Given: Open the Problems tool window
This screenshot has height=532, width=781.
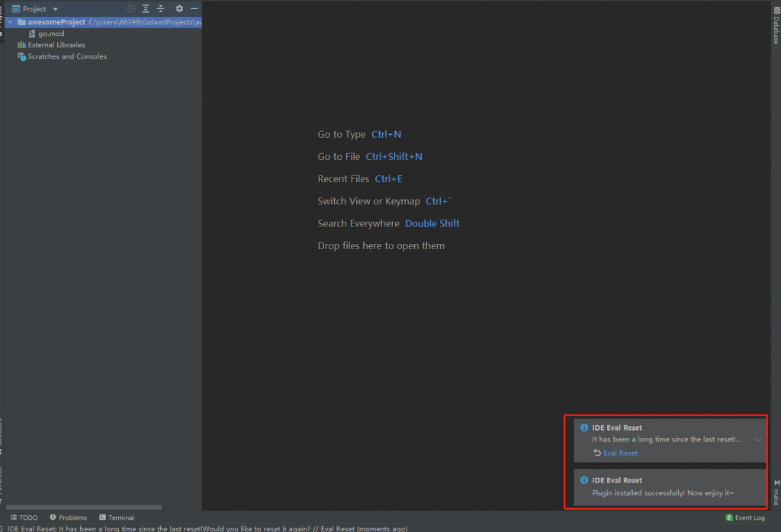Looking at the screenshot, I should pos(68,518).
